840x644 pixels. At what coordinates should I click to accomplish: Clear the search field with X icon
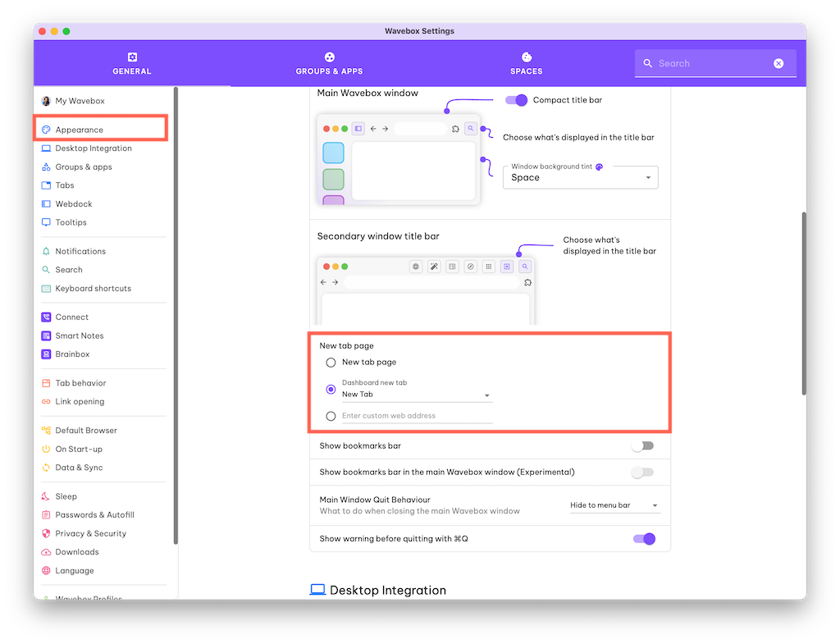[x=778, y=63]
